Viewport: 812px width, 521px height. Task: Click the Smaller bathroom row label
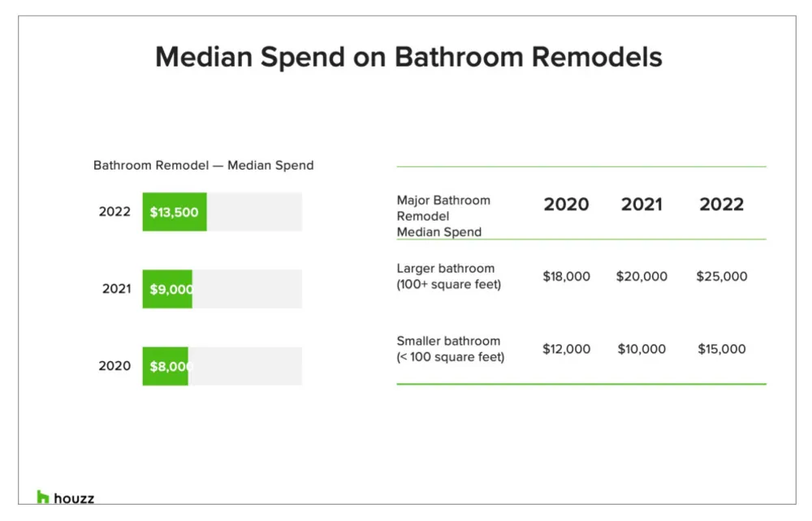[x=450, y=349]
